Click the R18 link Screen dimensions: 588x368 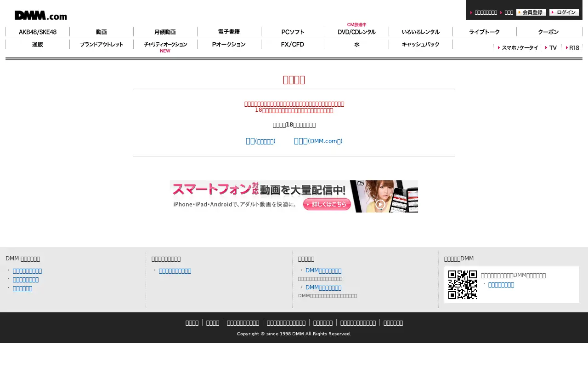tap(573, 47)
